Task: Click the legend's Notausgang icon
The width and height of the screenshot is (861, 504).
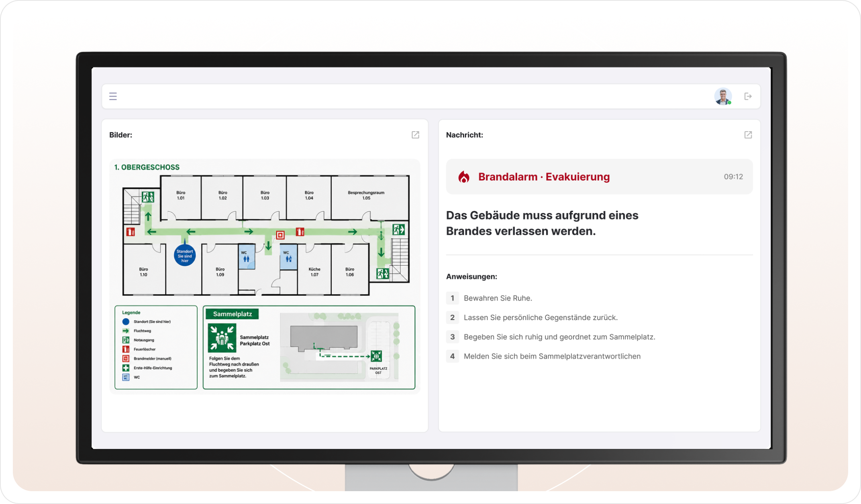Action: pyautogui.click(x=126, y=340)
